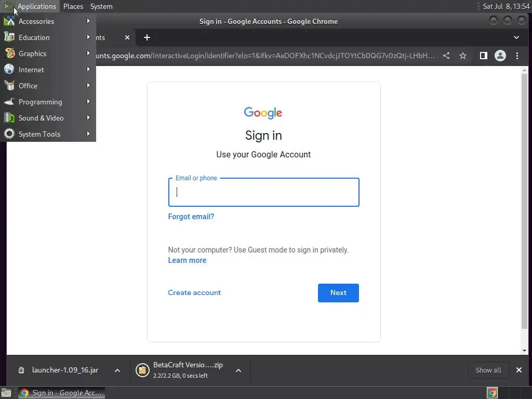Screen dimensions: 532x399
Task: Click the page vertical scrollbar
Action: 525,201
